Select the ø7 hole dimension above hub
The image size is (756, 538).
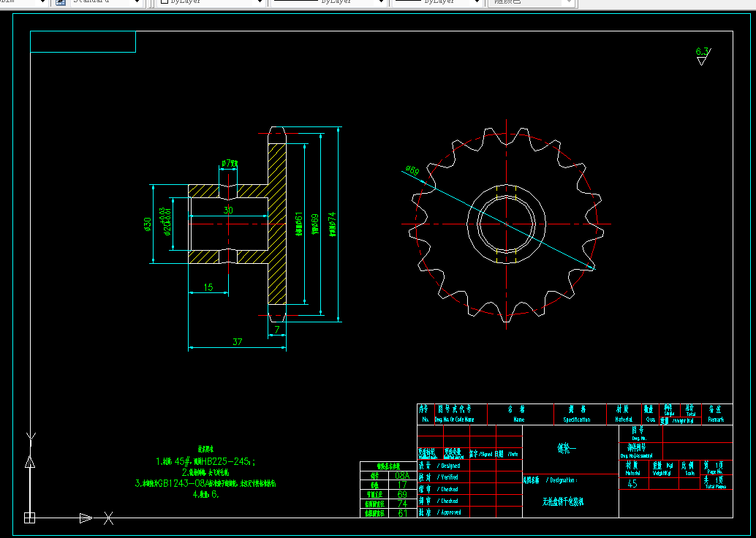230,164
